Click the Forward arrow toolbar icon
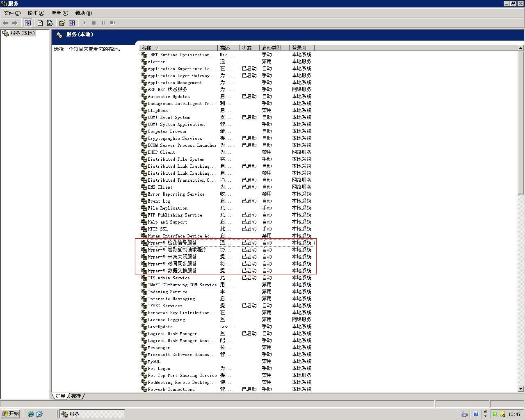525x420 pixels. 15,23
